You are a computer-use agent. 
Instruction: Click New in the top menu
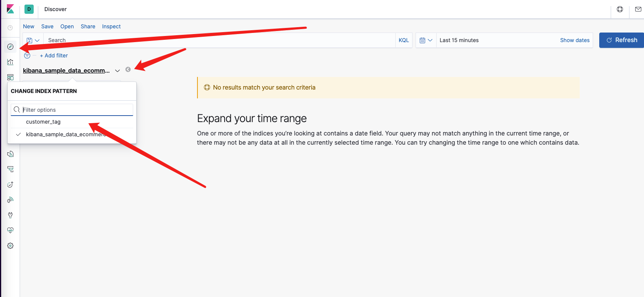[29, 26]
